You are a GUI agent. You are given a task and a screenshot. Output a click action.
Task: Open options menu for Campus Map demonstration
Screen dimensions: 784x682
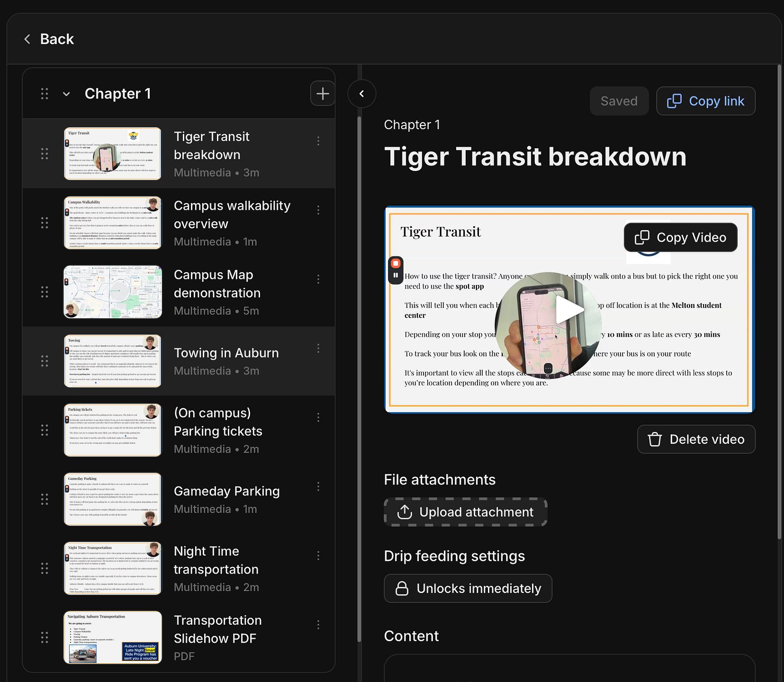(318, 279)
